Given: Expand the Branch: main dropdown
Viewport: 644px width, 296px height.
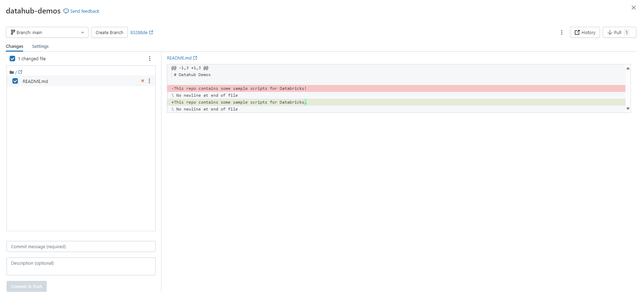Looking at the screenshot, I should click(47, 32).
